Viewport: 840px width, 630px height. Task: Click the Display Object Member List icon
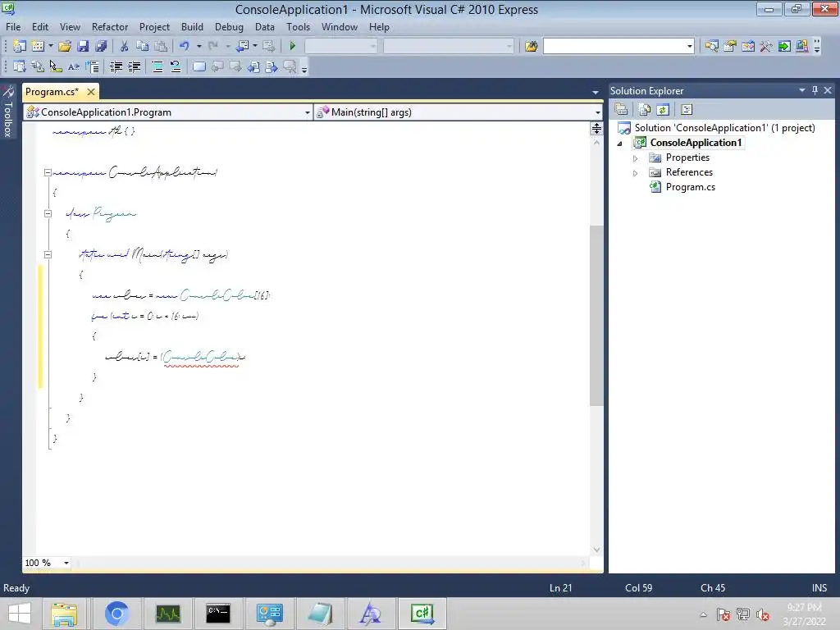[20, 66]
